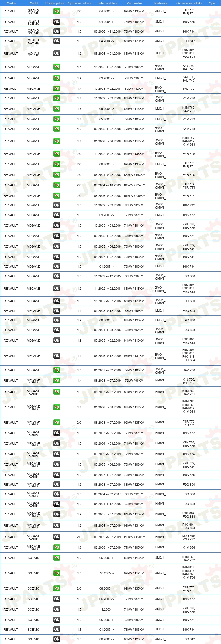This screenshot has width=221, height=644.
Task: Click the production dates '06.2006 -> 11.2008'
Action: 107,31
